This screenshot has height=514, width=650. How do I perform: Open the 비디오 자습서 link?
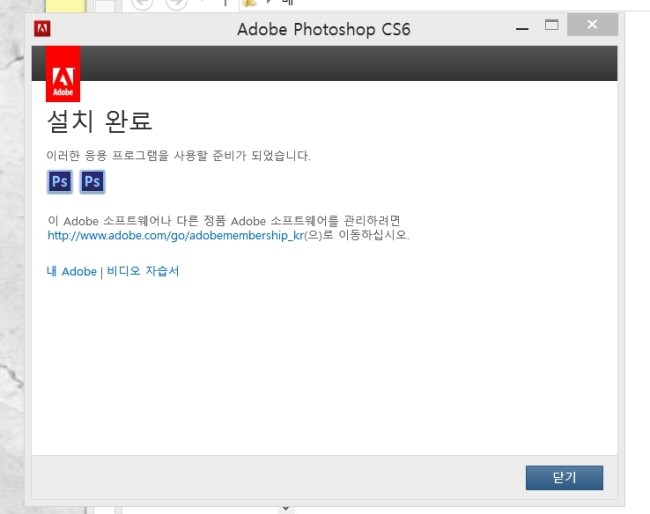point(143,271)
